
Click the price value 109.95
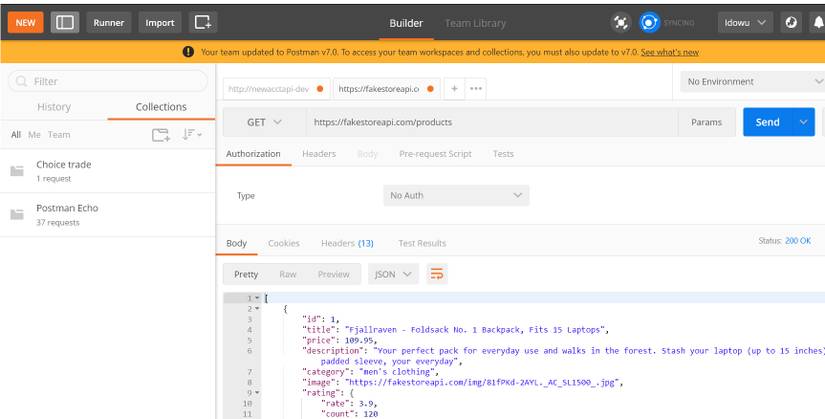[359, 340]
